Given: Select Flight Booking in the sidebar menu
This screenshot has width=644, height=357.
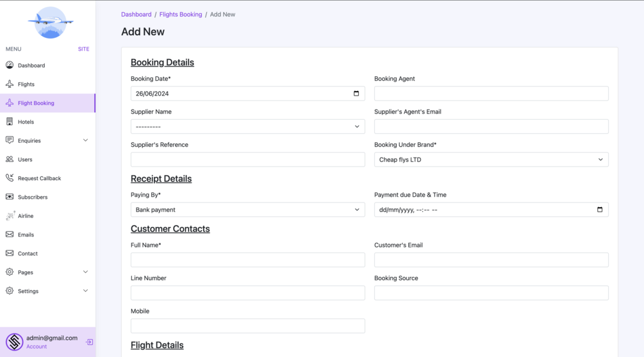Looking at the screenshot, I should point(47,103).
